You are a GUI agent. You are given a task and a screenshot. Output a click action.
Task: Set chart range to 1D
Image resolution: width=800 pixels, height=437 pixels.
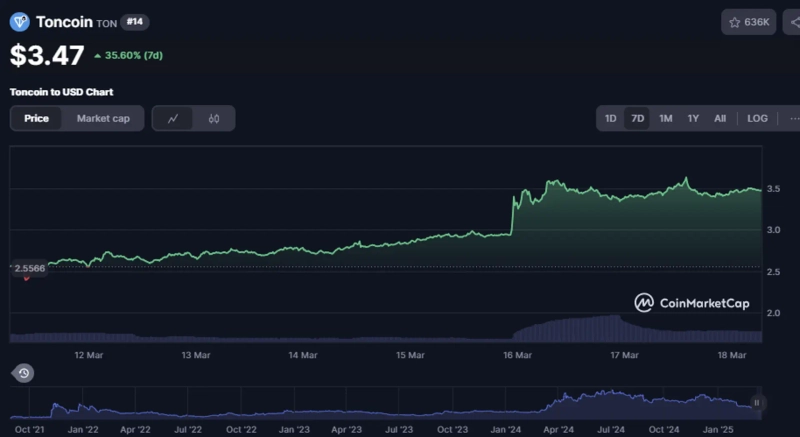point(610,118)
